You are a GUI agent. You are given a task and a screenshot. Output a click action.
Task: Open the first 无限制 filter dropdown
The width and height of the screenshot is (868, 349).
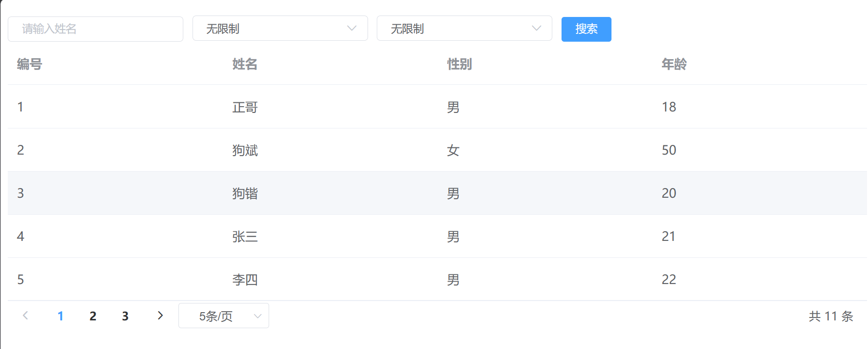280,29
